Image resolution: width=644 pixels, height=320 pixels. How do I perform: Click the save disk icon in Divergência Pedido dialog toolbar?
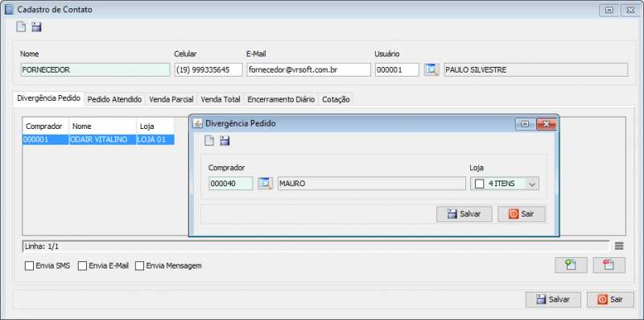(225, 141)
